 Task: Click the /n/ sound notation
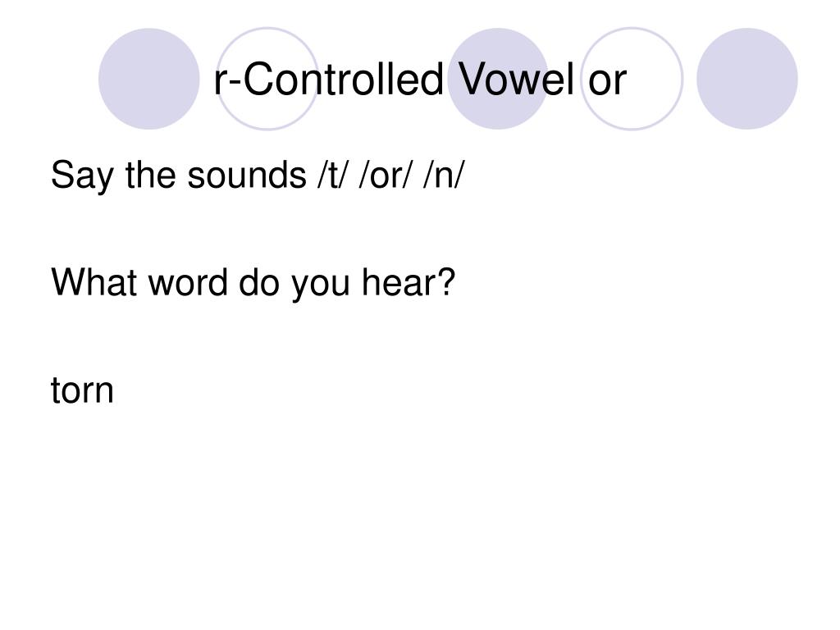tap(444, 176)
